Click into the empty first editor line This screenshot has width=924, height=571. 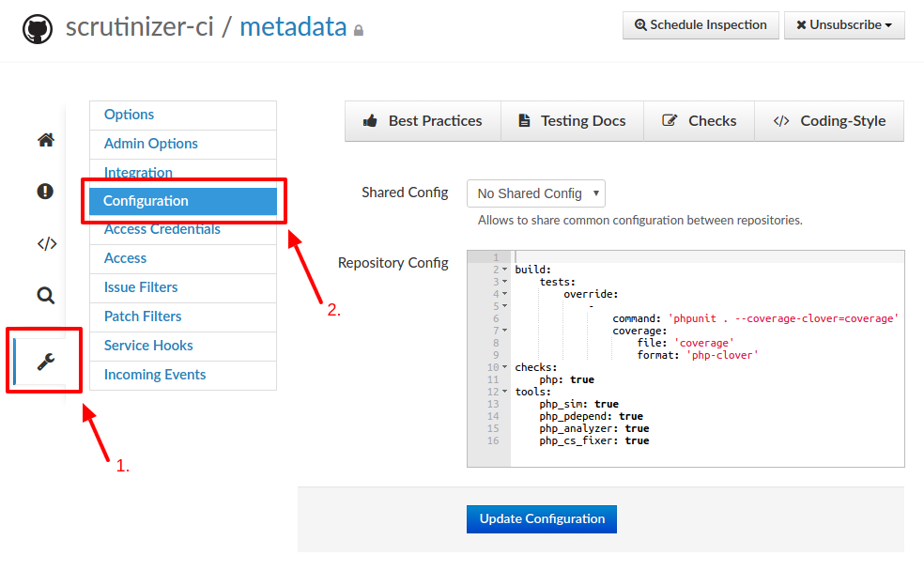point(707,257)
